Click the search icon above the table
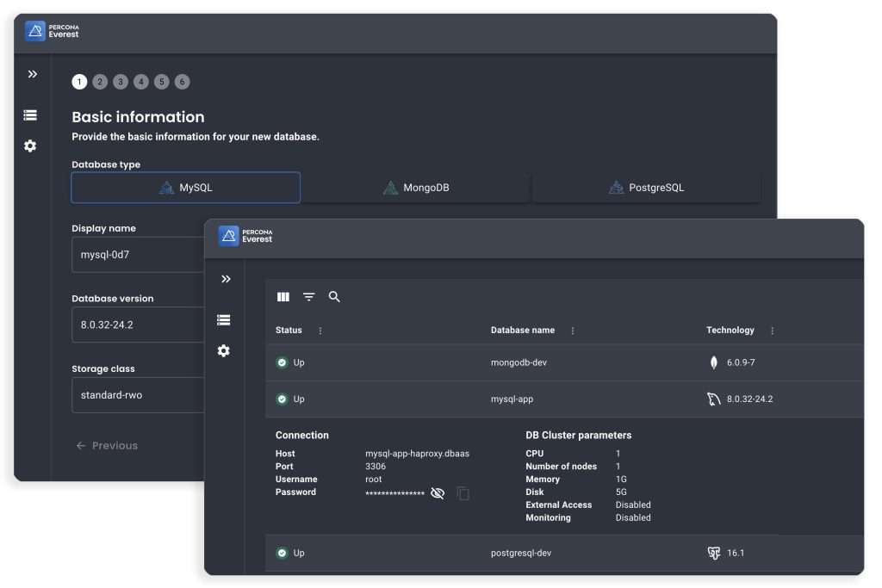The image size is (882, 588). [334, 297]
